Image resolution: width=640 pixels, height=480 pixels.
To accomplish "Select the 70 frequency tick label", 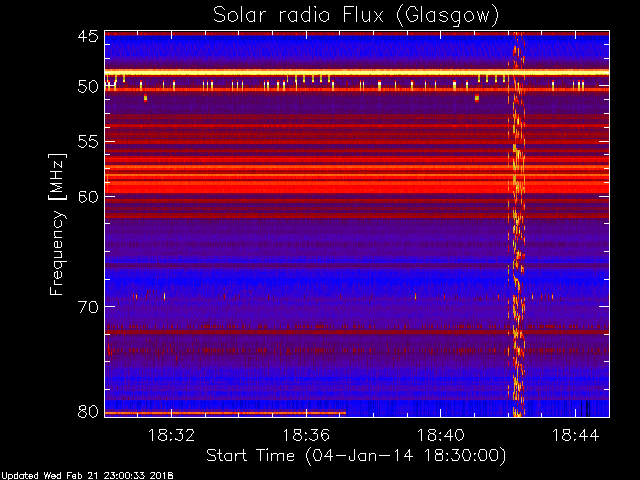I will click(88, 307).
